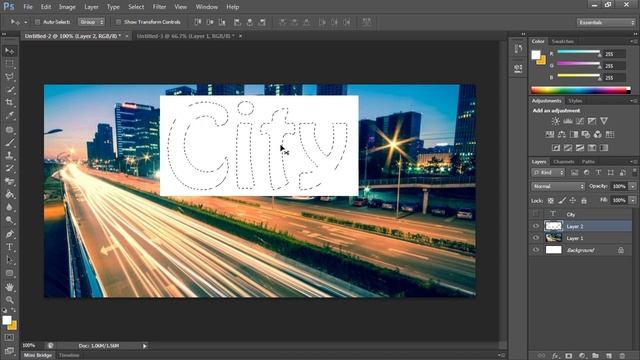Open the Window menu
The width and height of the screenshot is (640, 360).
207,7
